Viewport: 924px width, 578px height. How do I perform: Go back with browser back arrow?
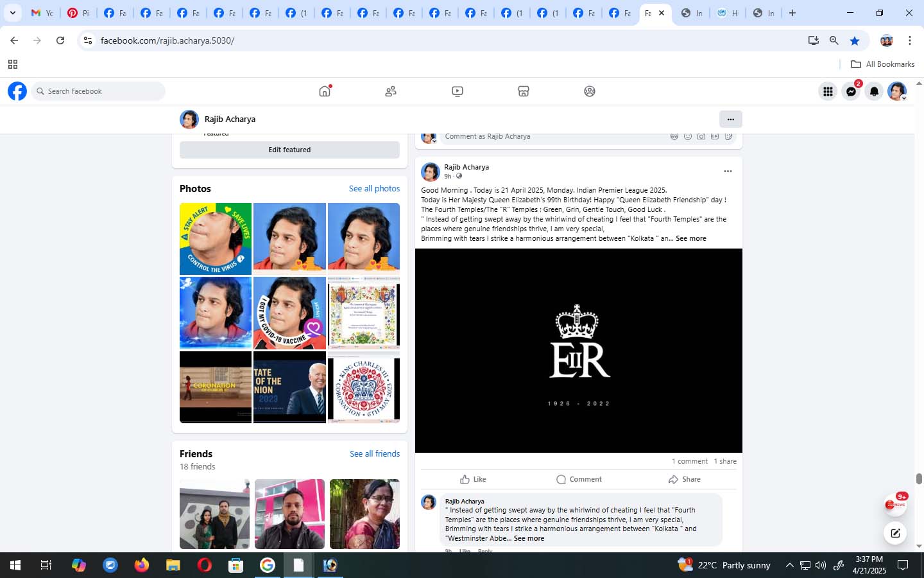click(x=14, y=40)
